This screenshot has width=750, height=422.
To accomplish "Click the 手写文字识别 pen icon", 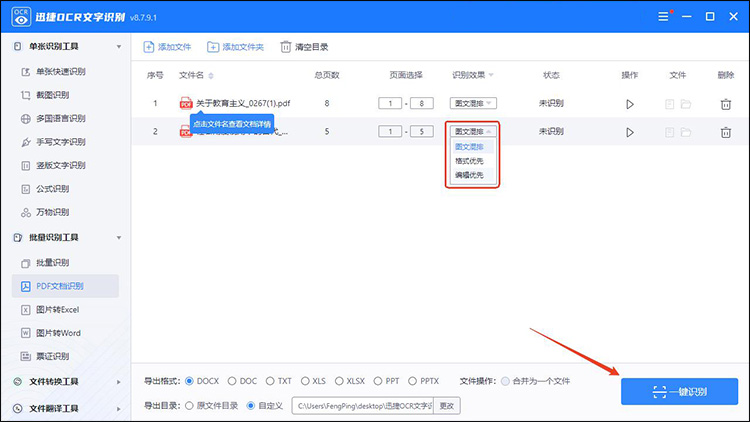I will click(x=26, y=142).
